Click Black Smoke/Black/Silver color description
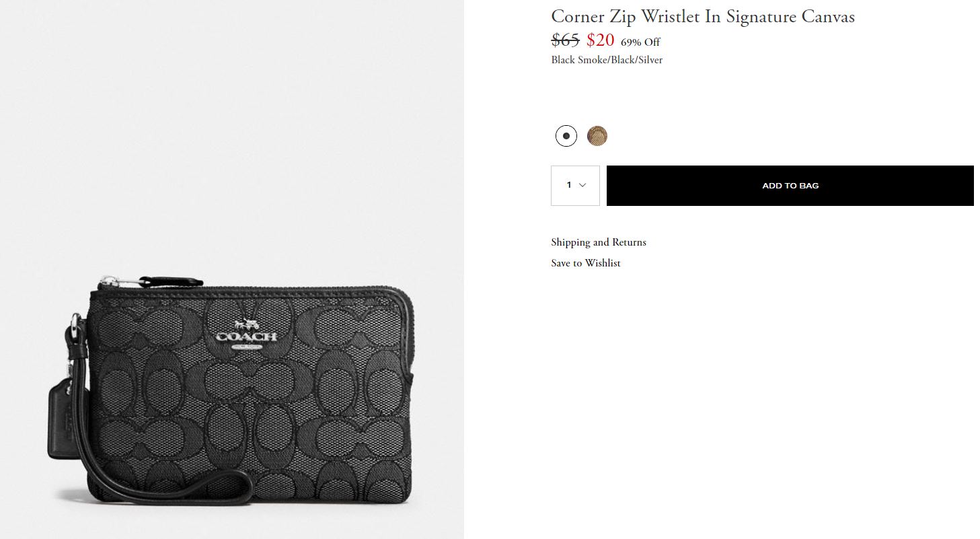 [606, 60]
